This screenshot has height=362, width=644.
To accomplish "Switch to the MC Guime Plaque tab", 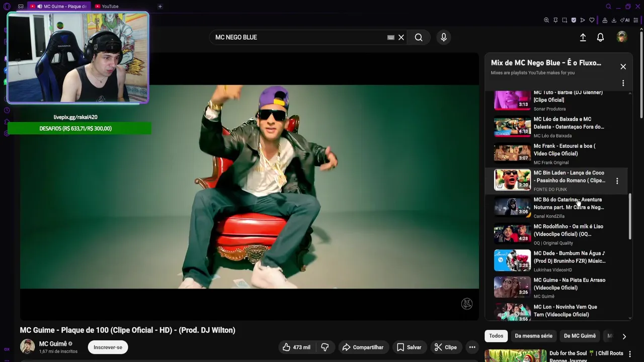I will coord(60,7).
